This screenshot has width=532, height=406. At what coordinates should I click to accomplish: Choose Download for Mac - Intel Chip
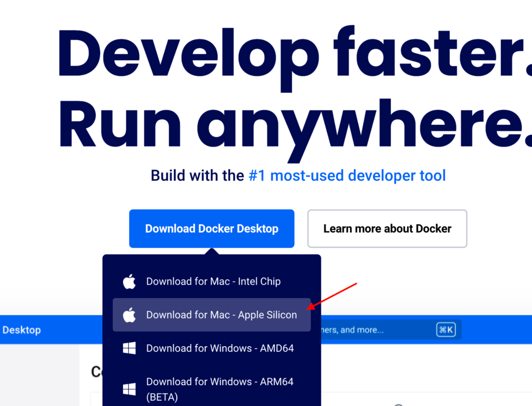pos(213,282)
